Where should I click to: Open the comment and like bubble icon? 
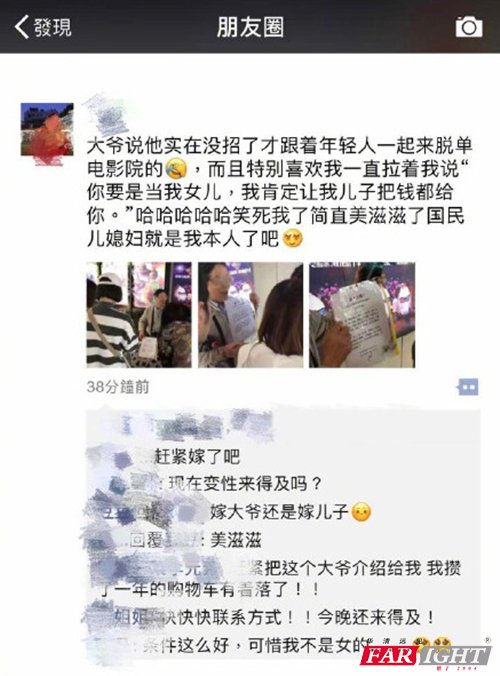click(x=468, y=387)
